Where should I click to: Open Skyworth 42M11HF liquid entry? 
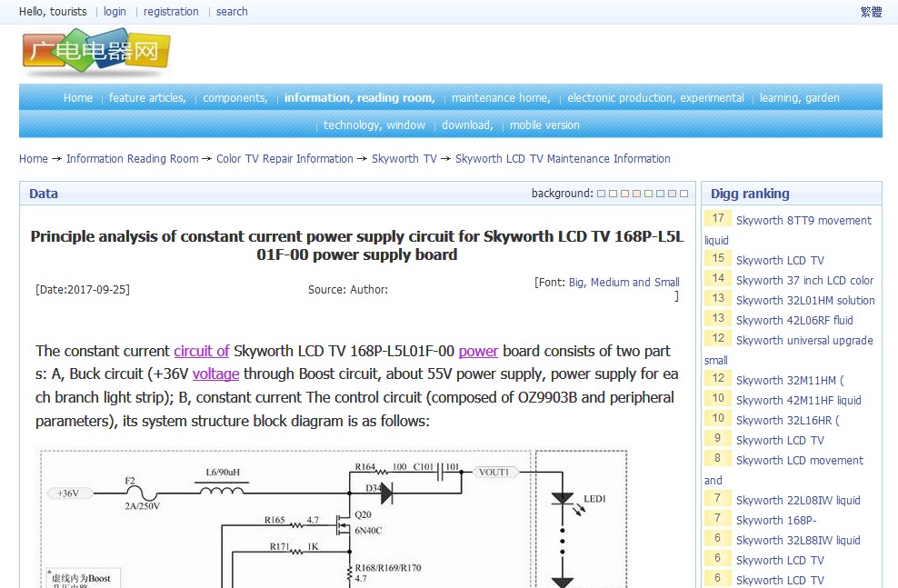click(798, 401)
